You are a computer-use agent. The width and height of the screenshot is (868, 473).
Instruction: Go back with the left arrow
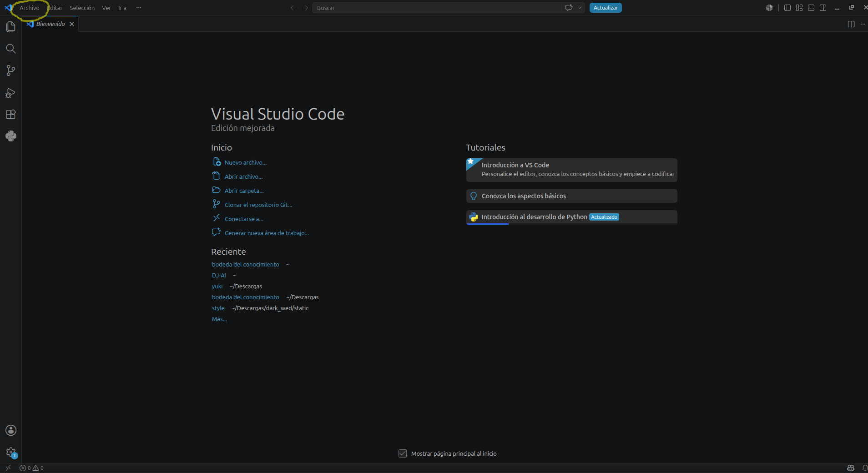click(x=293, y=8)
